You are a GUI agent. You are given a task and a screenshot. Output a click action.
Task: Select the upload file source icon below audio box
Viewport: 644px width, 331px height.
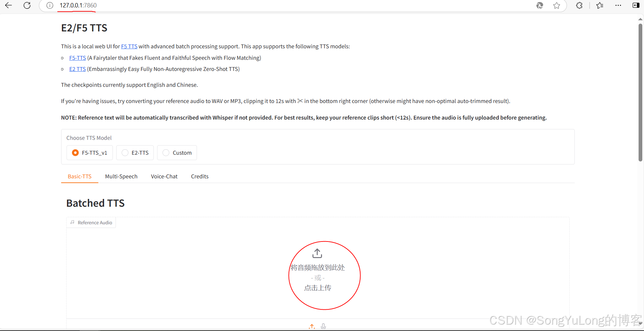coord(312,326)
